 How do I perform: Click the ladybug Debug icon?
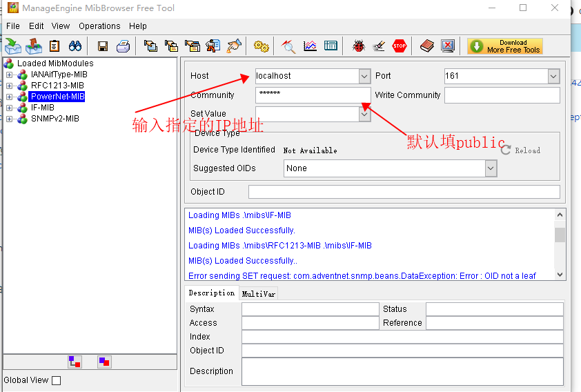[x=358, y=46]
